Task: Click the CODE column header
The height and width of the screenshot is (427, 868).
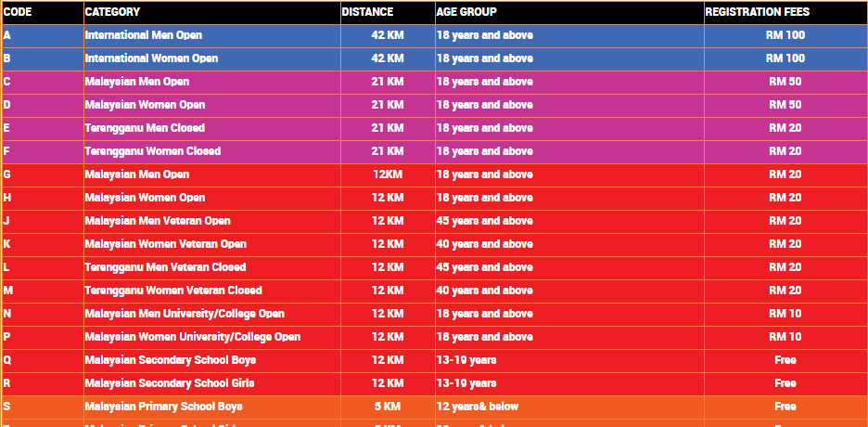Action: tap(43, 12)
